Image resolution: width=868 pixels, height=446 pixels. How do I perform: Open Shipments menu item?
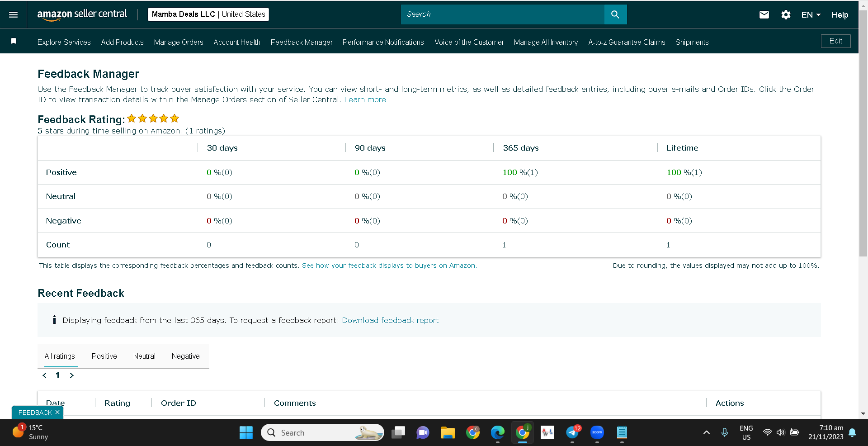[692, 42]
